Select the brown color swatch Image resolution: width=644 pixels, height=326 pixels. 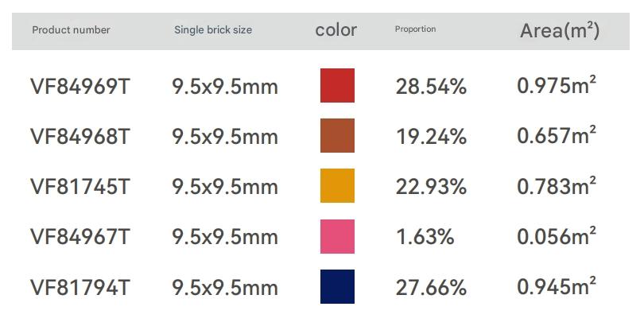click(x=337, y=136)
